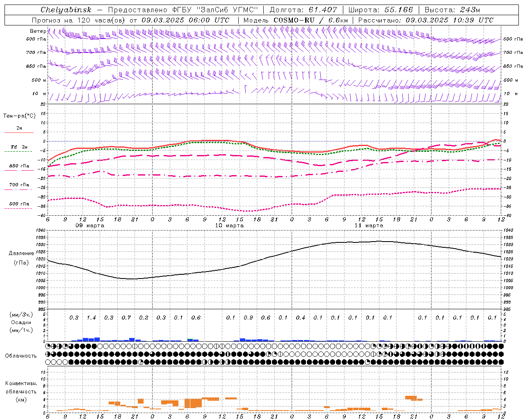Click 'Прогноз на 120 часа(ов)' forecast header
525x420 pixels.
79,20
